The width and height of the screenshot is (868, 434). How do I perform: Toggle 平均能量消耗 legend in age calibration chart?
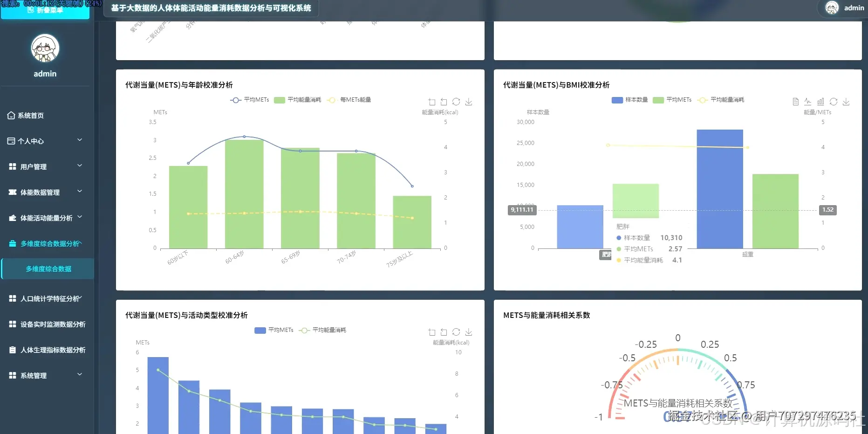[x=298, y=100]
